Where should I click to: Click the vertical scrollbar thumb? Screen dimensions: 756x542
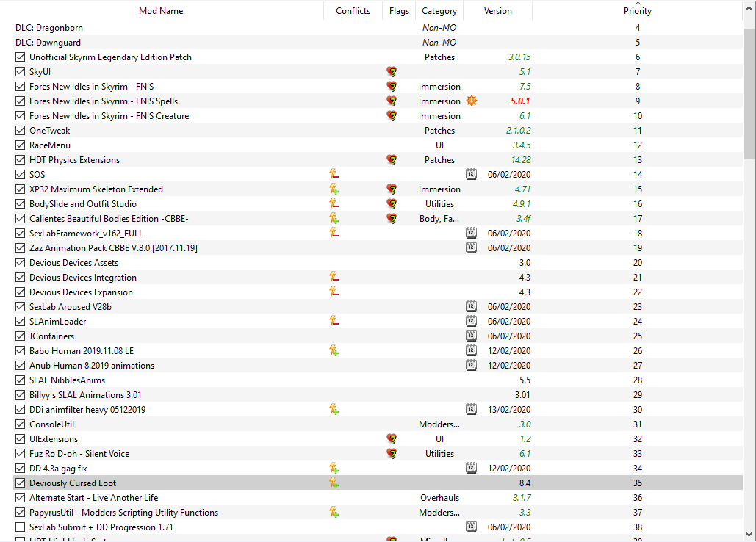[749, 94]
